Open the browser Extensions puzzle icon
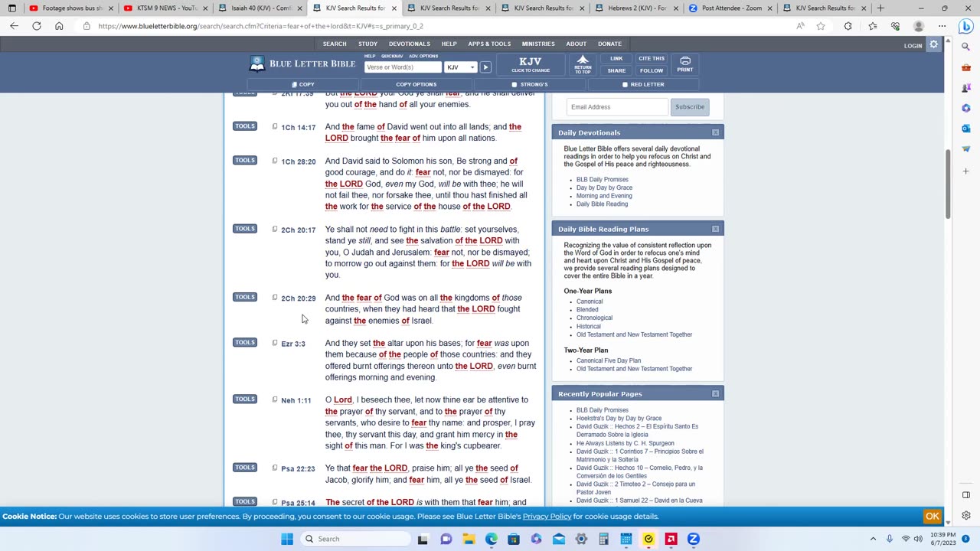 coord(848,26)
